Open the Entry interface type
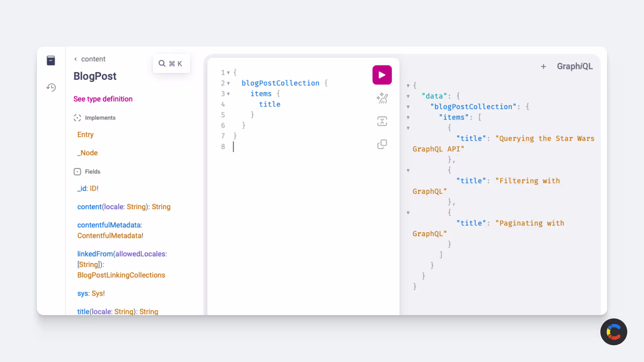The height and width of the screenshot is (362, 644). pyautogui.click(x=85, y=134)
